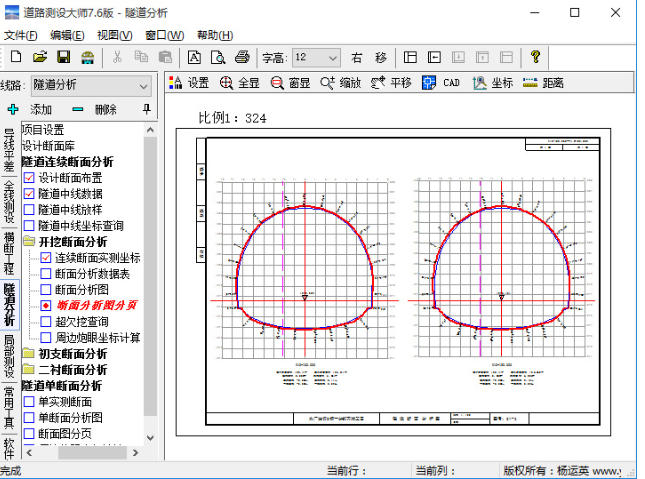Viewport: 645px width, 479px height.
Task: Open the 线路 route dropdown list
Action: click(x=144, y=86)
